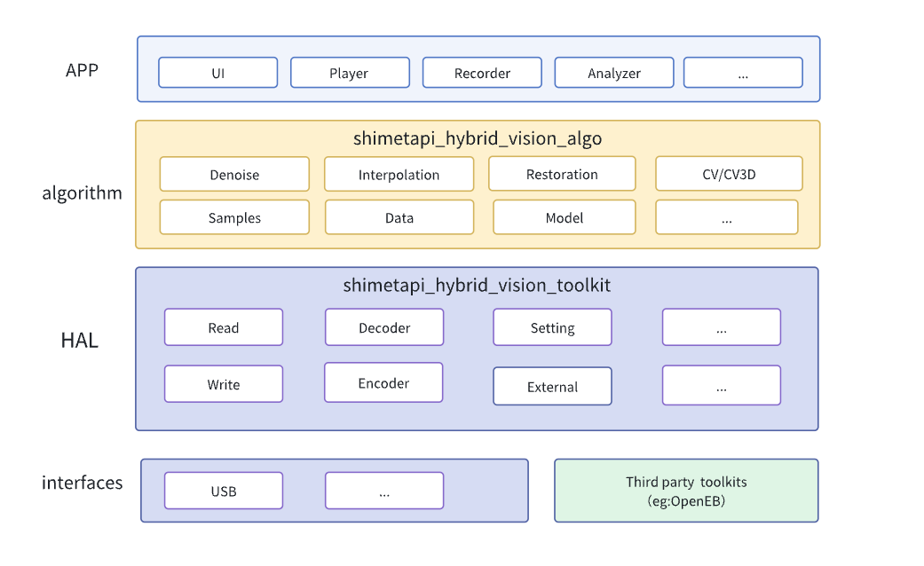
Task: Click the shimetapi_hybrid_vision_algo title
Action: point(478,138)
